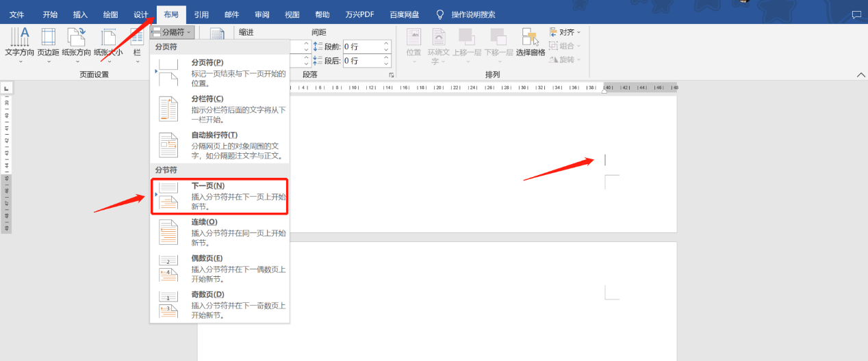Open the comments icon at top right
This screenshot has width=868, height=361.
(x=856, y=14)
